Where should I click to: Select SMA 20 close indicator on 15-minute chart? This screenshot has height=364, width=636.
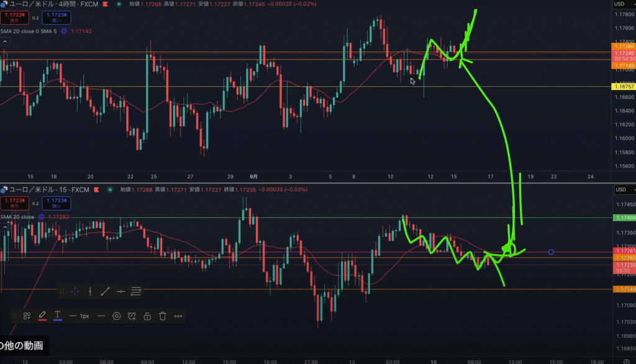17,217
